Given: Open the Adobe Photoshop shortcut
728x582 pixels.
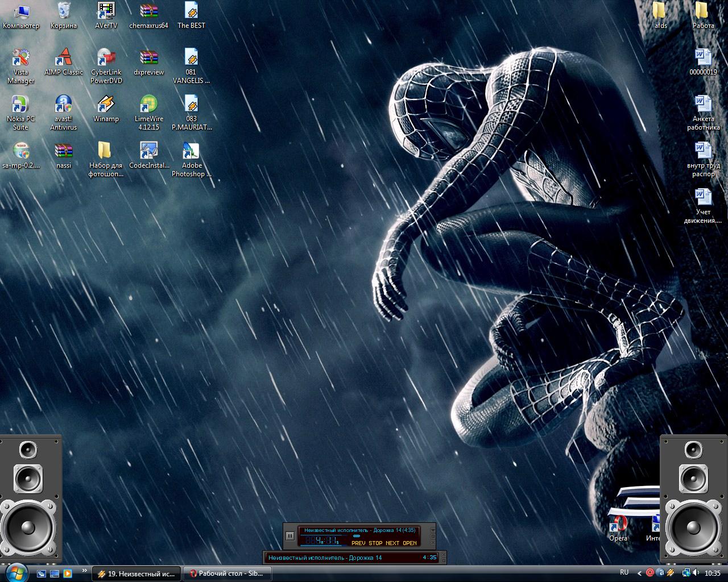Looking at the screenshot, I should [x=191, y=159].
